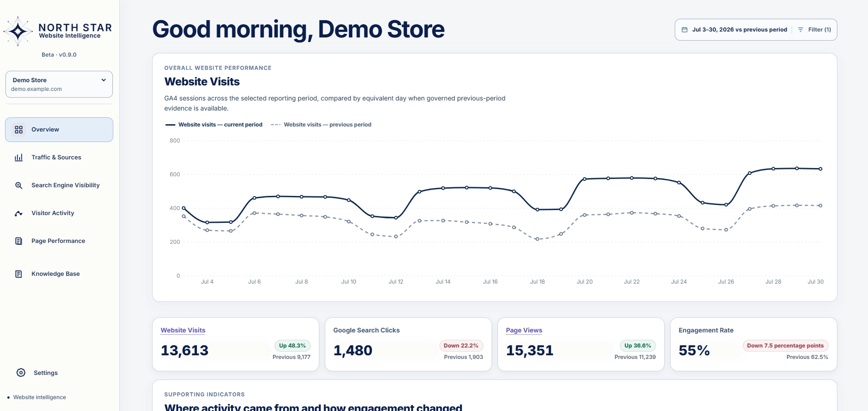This screenshot has height=411, width=868.
Task: Click the Down 22.2% badge
Action: (x=461, y=346)
